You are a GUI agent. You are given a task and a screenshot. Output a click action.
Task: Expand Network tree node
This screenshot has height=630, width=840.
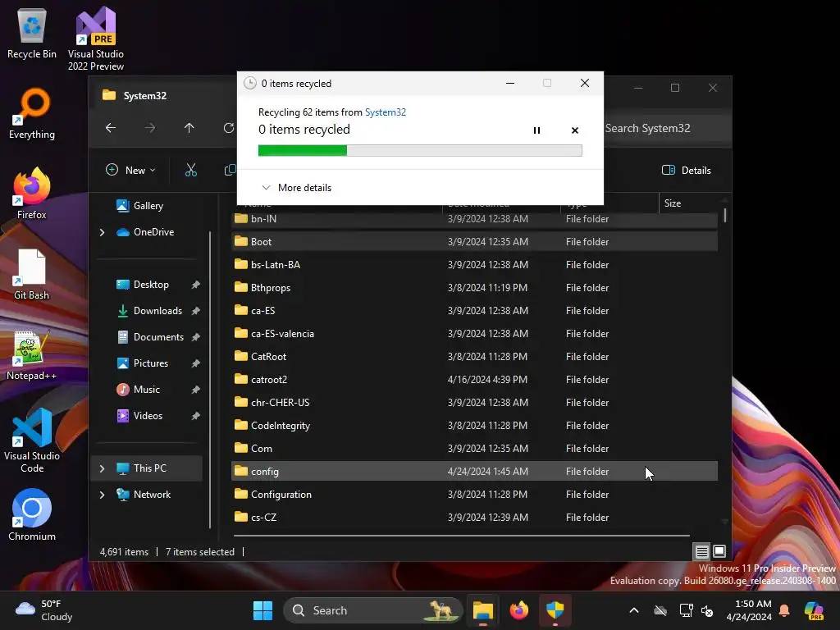pos(102,495)
